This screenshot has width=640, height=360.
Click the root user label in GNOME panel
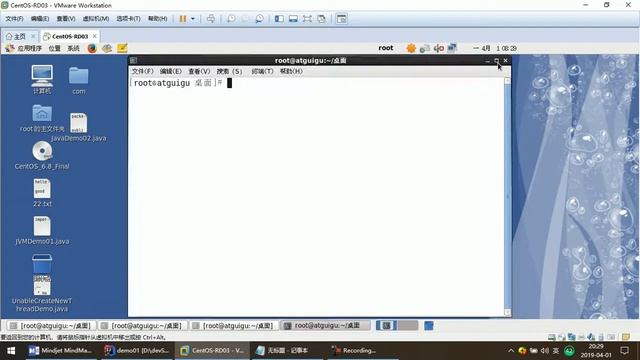click(386, 48)
